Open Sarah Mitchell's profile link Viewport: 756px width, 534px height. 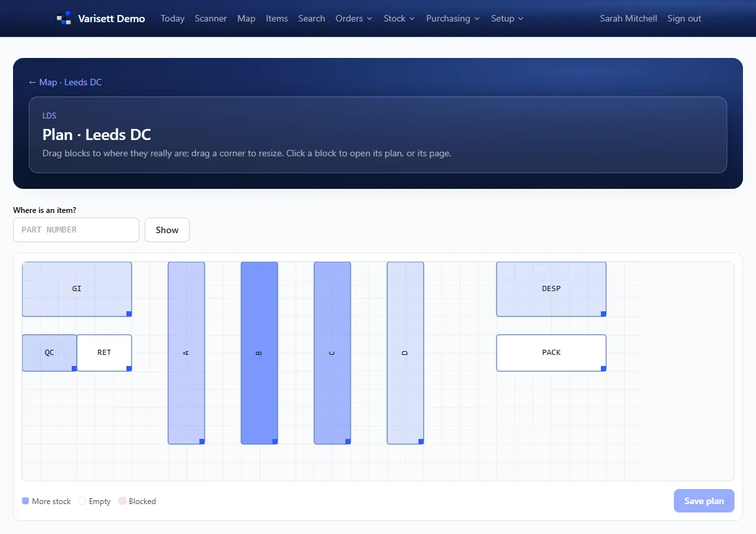click(x=628, y=18)
